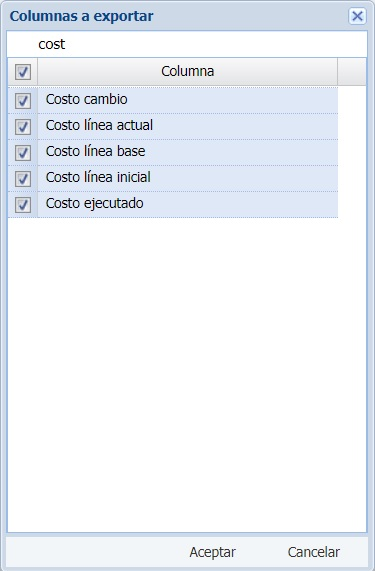Dismiss the dialog with Cancelar
Screen dimensions: 375x571
pyautogui.click(x=314, y=552)
